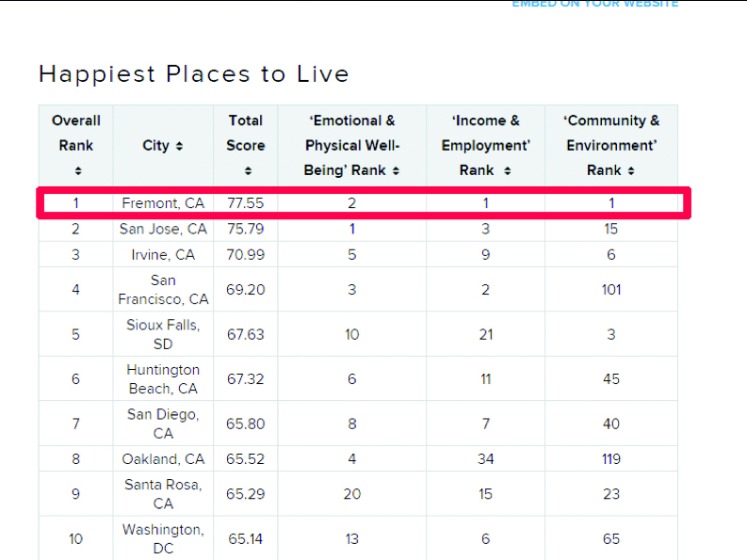Sort by Total Score arrows

248,170
